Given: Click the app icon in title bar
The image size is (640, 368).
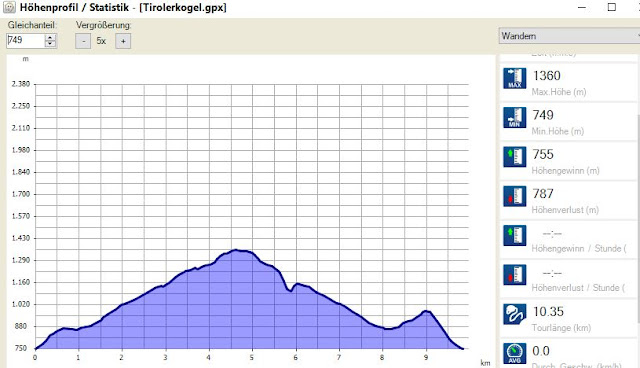Looking at the screenshot, I should [9, 7].
